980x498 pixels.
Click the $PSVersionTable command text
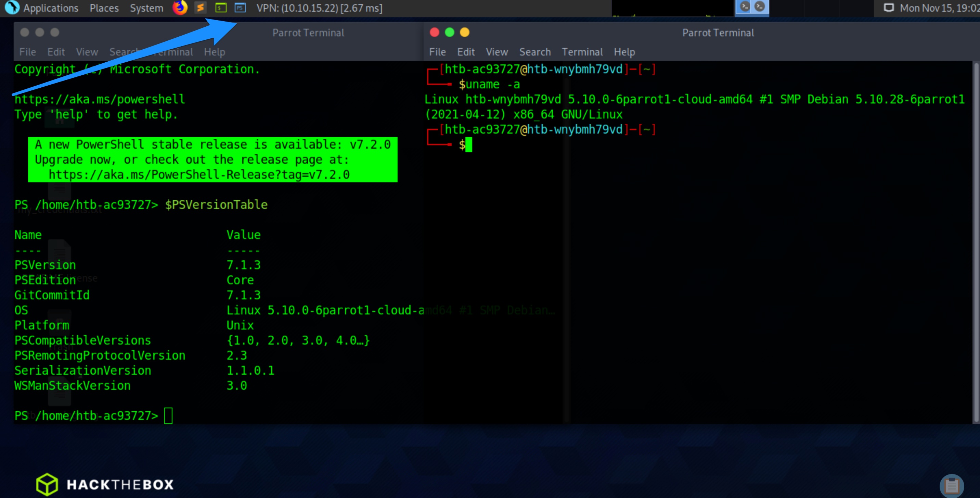coord(216,205)
